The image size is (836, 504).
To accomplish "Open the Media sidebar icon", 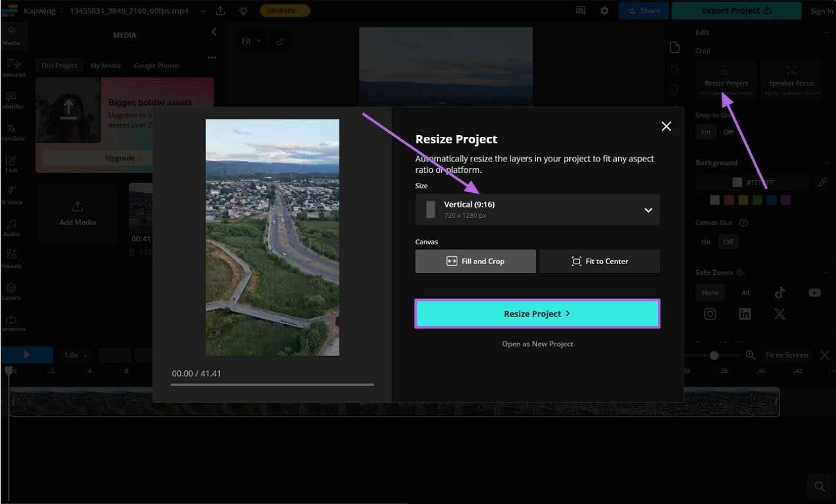I will click(x=12, y=35).
